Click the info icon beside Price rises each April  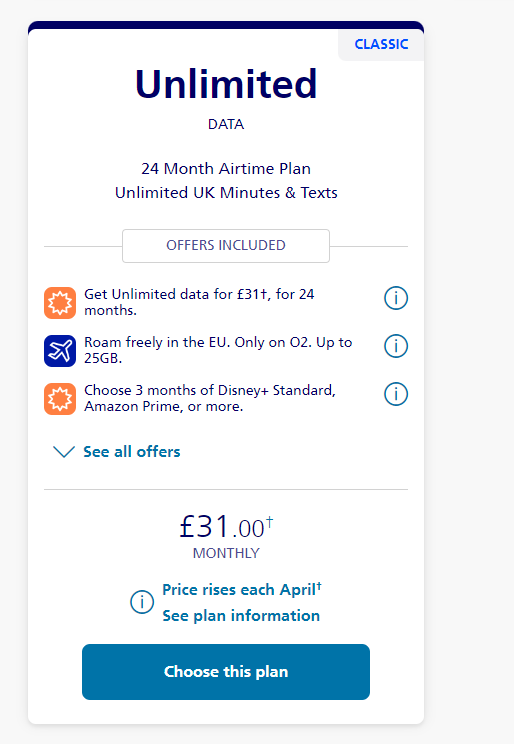coord(142,602)
